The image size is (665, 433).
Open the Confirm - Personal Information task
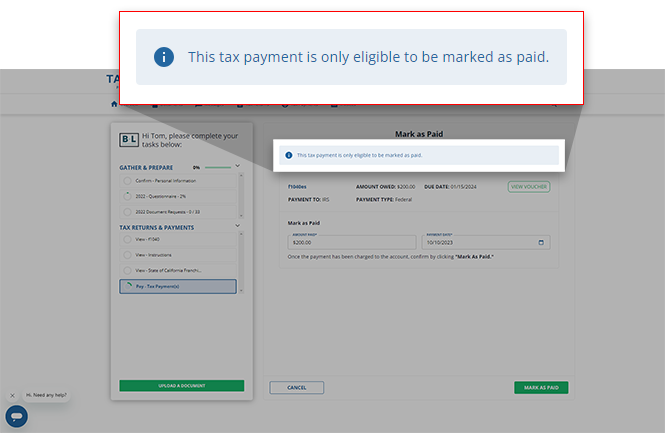point(178,181)
